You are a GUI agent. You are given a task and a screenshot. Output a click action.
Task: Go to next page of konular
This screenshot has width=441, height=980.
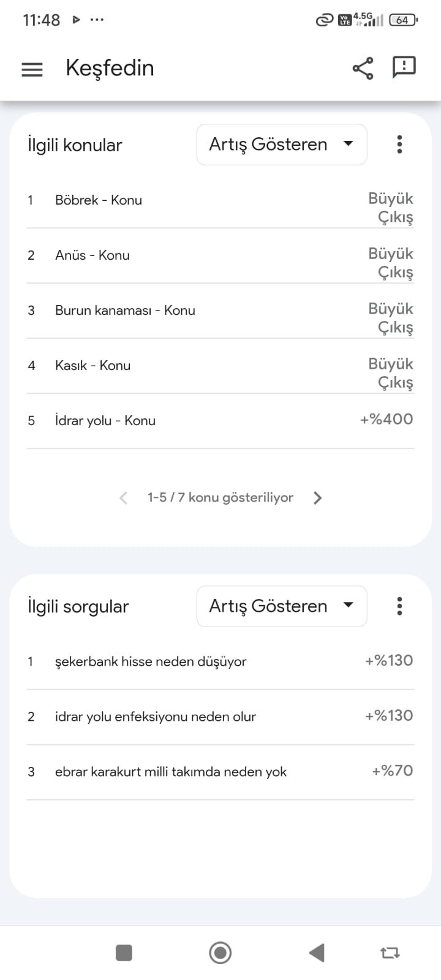click(x=317, y=498)
